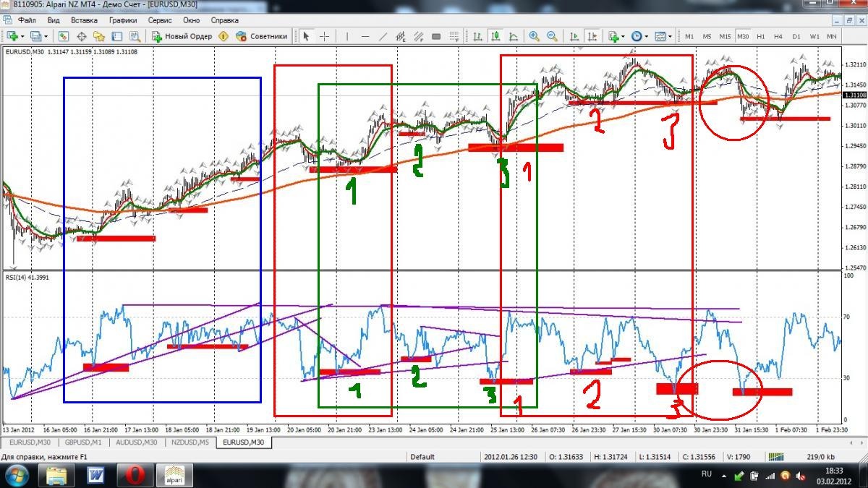Select the D1 timeframe
The height and width of the screenshot is (488, 868).
point(796,36)
